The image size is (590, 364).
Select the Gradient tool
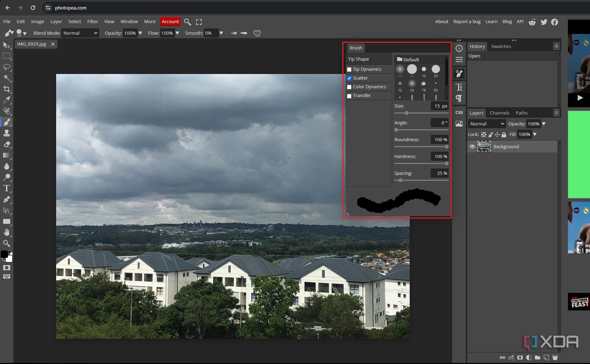click(x=7, y=155)
